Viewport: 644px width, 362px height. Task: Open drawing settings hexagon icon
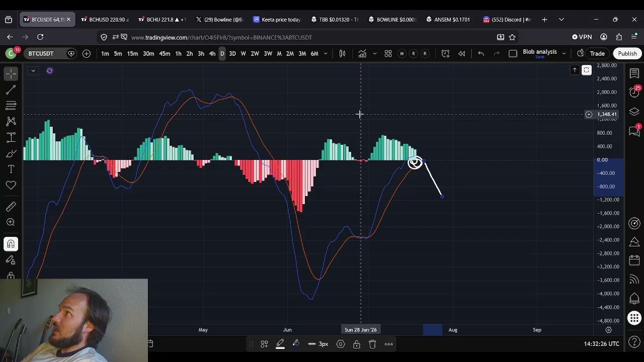(x=341, y=344)
